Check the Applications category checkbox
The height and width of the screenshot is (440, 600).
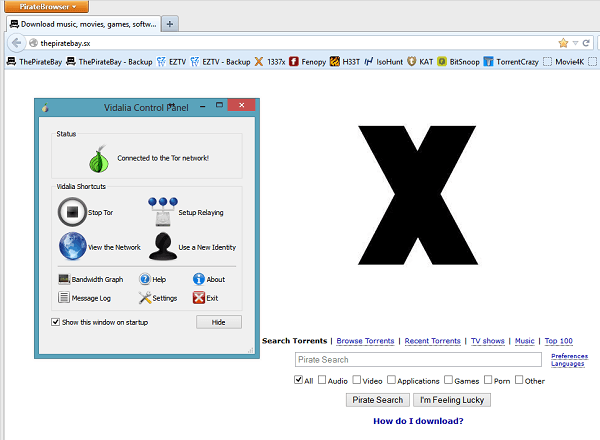[x=391, y=380]
